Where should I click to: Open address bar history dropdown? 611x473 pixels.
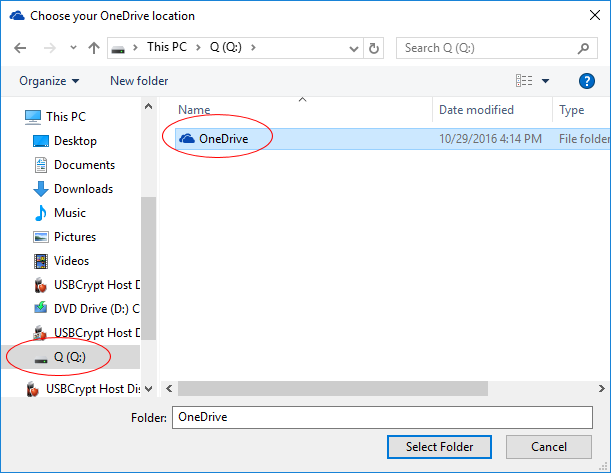(x=354, y=48)
